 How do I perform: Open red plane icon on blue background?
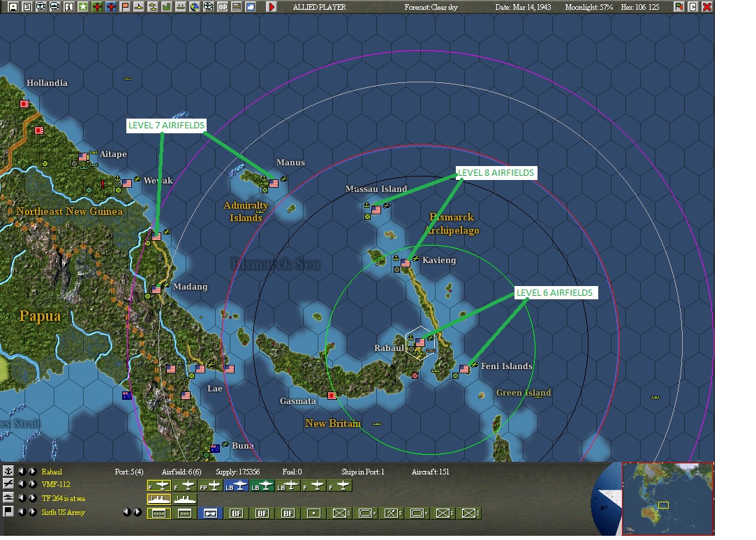point(111,7)
